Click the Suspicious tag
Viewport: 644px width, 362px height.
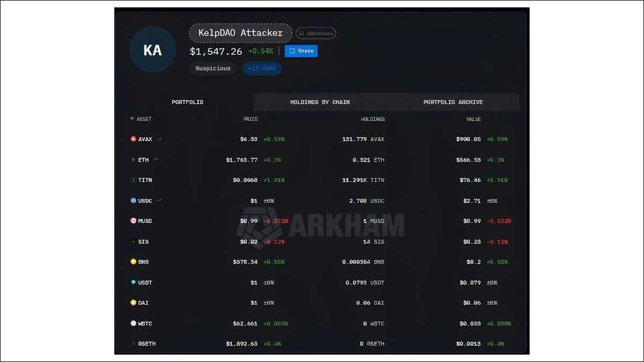[213, 69]
